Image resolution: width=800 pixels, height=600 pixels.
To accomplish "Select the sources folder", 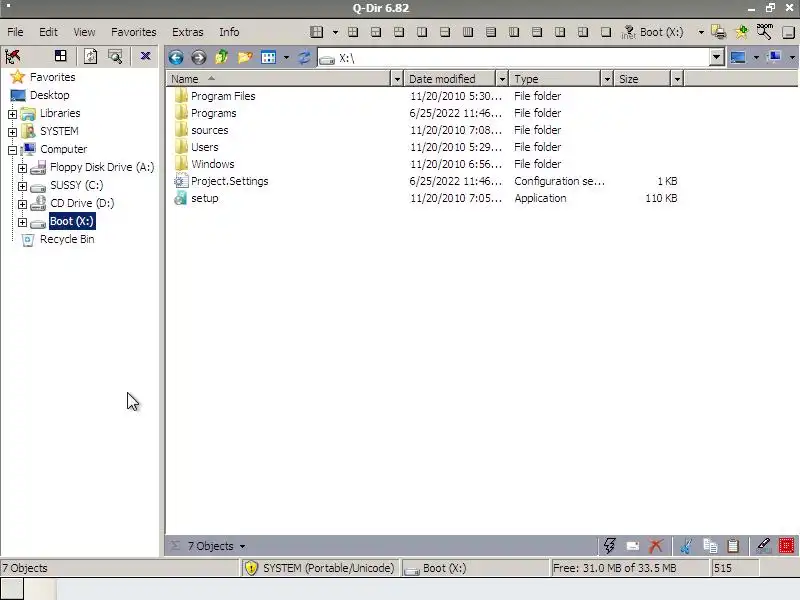I will [210, 130].
